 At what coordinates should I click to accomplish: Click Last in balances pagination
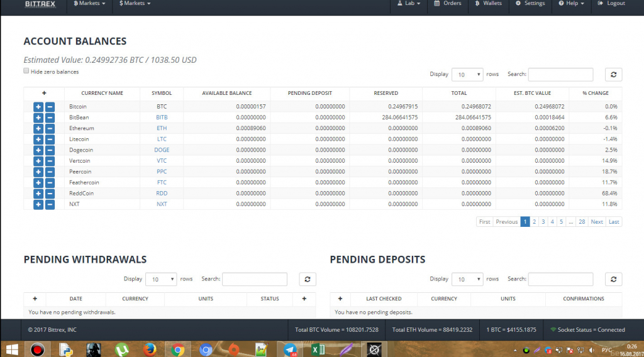(614, 222)
